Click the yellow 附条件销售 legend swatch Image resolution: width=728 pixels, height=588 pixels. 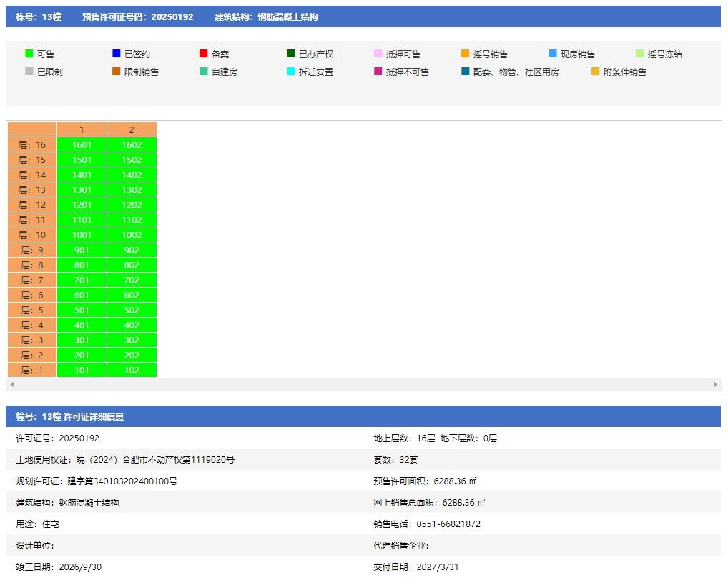[595, 71]
